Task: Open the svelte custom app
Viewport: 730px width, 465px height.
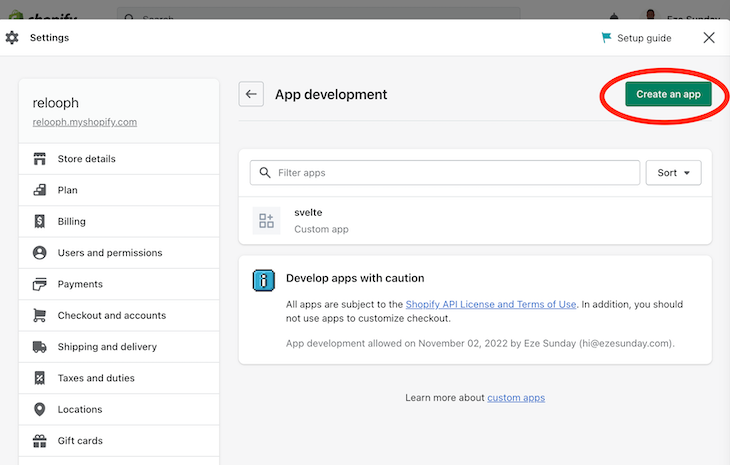Action: tap(308, 213)
